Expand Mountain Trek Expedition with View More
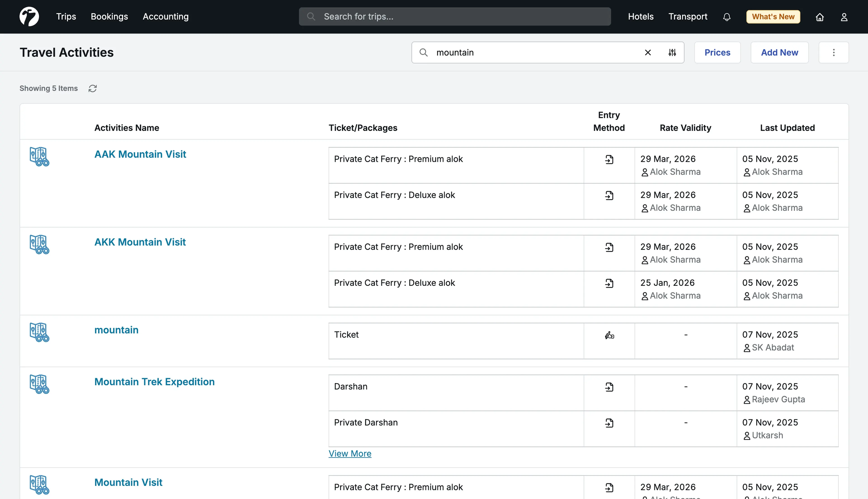The width and height of the screenshot is (868, 499). (350, 453)
